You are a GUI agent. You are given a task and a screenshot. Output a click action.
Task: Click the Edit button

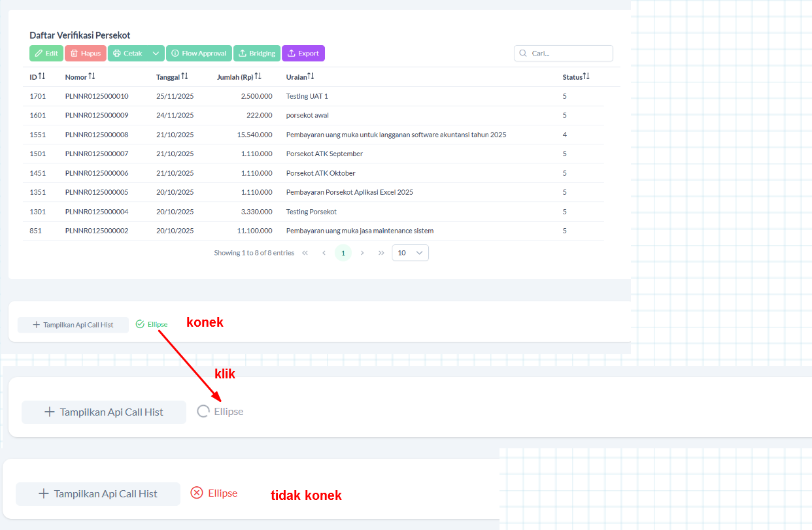click(x=46, y=54)
